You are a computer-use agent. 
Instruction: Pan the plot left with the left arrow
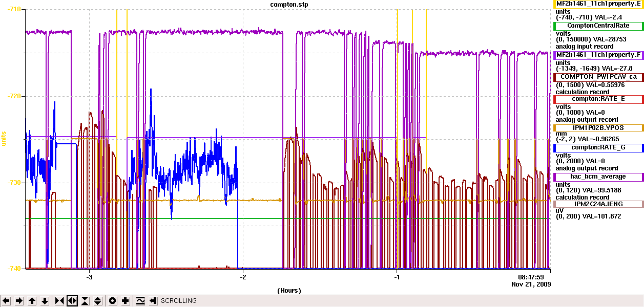coord(7,301)
